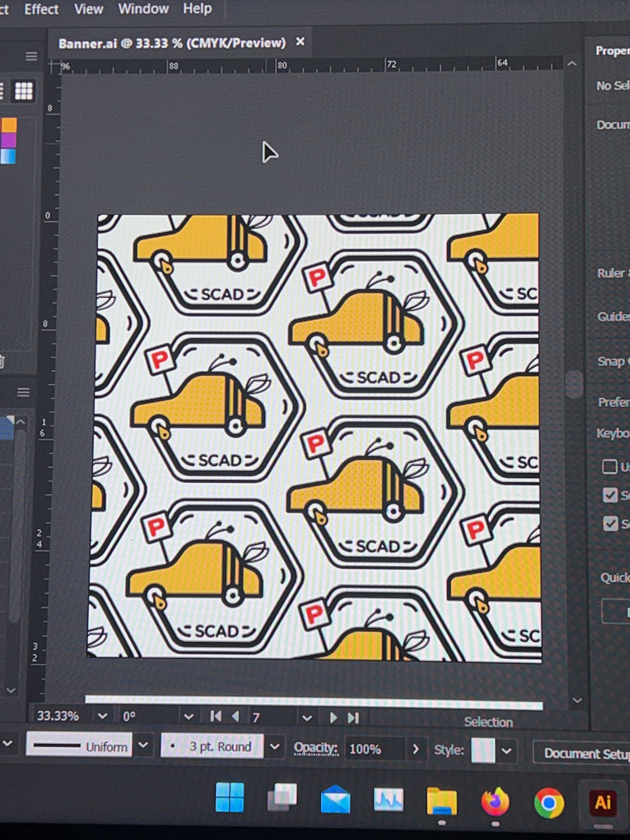The image size is (630, 840).
Task: Expand the zoom level dropdown
Action: click(102, 716)
